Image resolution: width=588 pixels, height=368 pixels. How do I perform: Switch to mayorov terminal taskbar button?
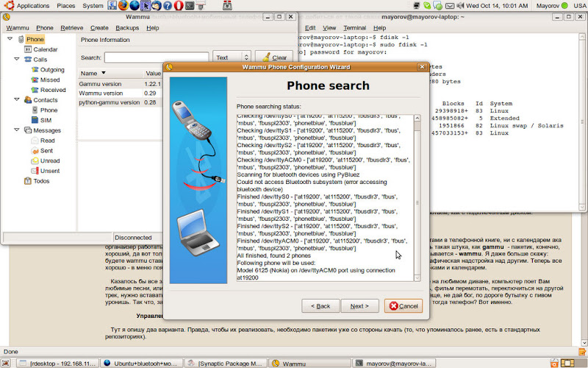[395, 363]
